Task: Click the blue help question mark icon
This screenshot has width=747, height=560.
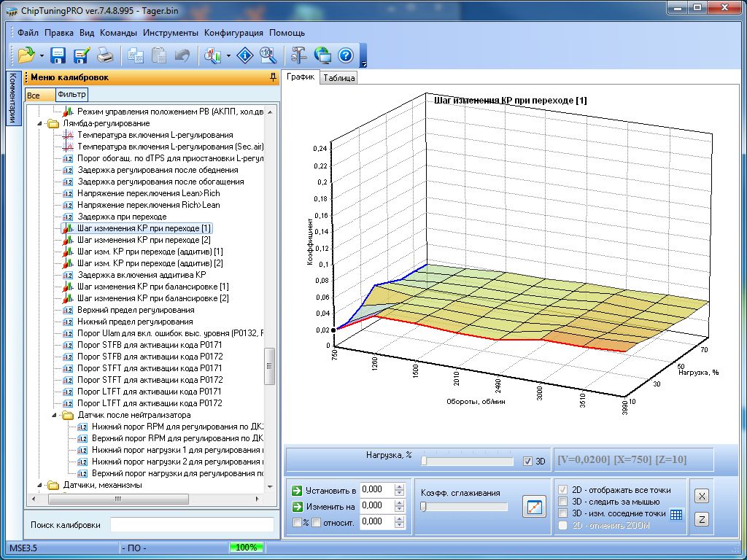Action: pyautogui.click(x=346, y=55)
